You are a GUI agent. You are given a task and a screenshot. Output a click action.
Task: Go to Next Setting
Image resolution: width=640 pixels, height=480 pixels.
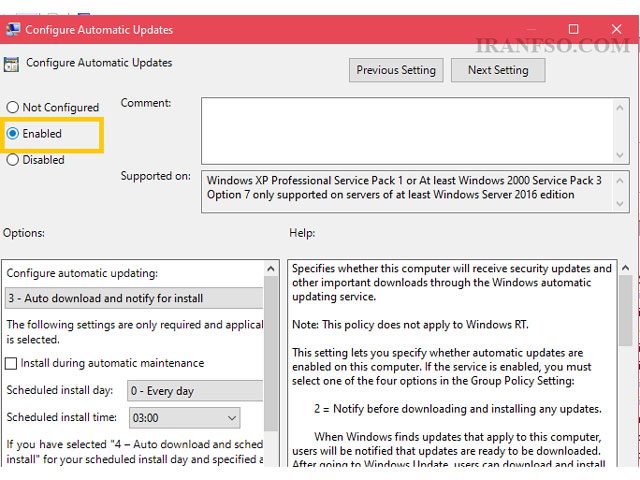[498, 70]
